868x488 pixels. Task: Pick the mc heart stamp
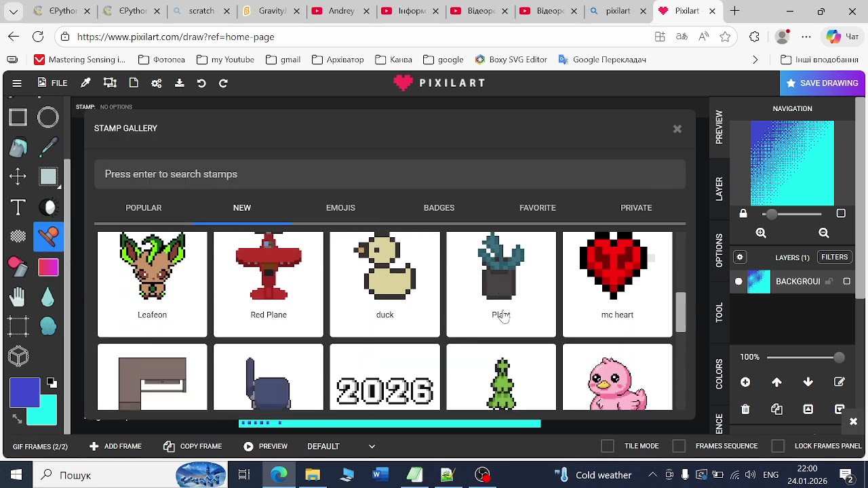click(x=617, y=283)
